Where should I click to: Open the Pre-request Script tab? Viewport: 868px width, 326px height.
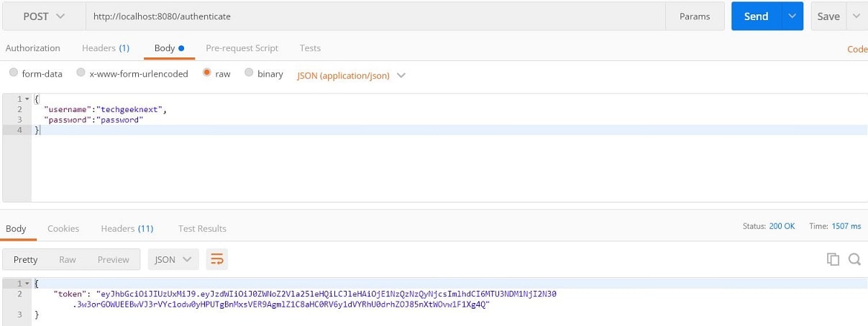tap(242, 48)
